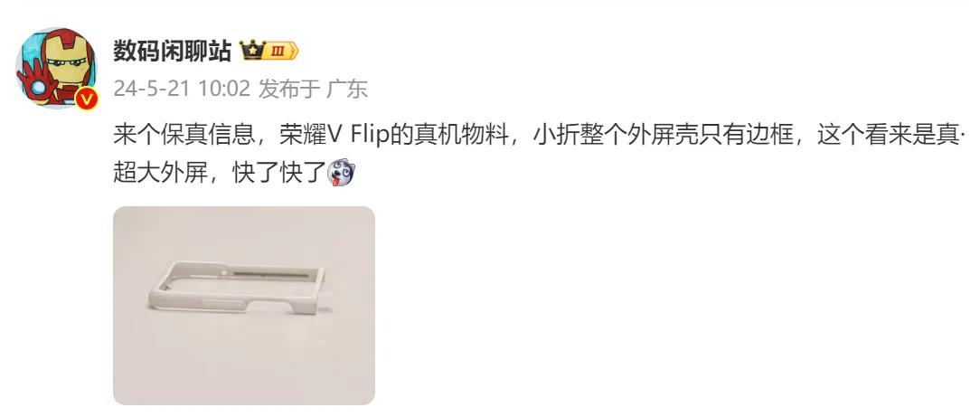This screenshot has height=417, width=980.
Task: Click Iron Man's face mask in avatar
Action: click(x=64, y=62)
